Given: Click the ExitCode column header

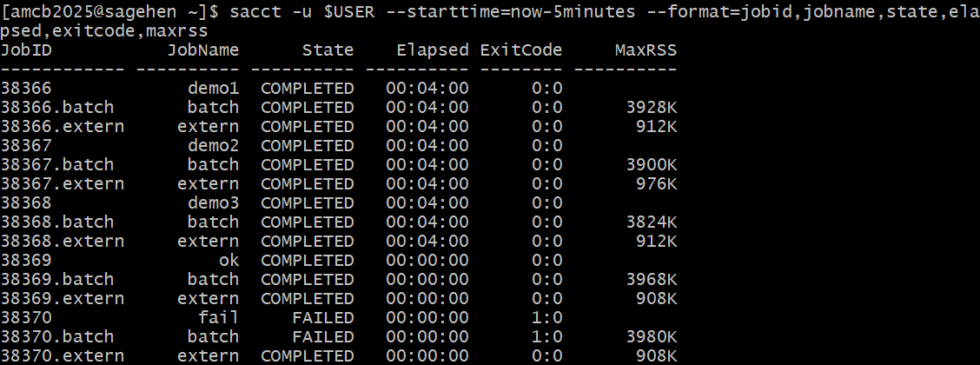Looking at the screenshot, I should tap(521, 50).
